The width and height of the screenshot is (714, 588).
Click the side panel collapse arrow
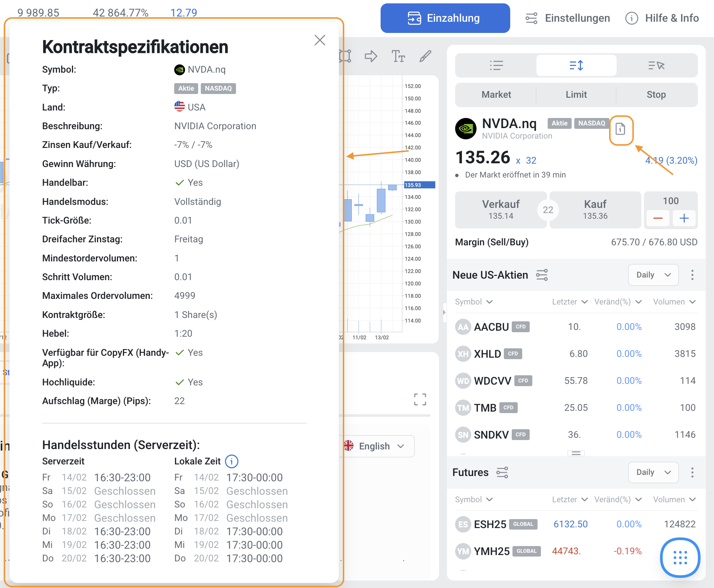click(444, 312)
